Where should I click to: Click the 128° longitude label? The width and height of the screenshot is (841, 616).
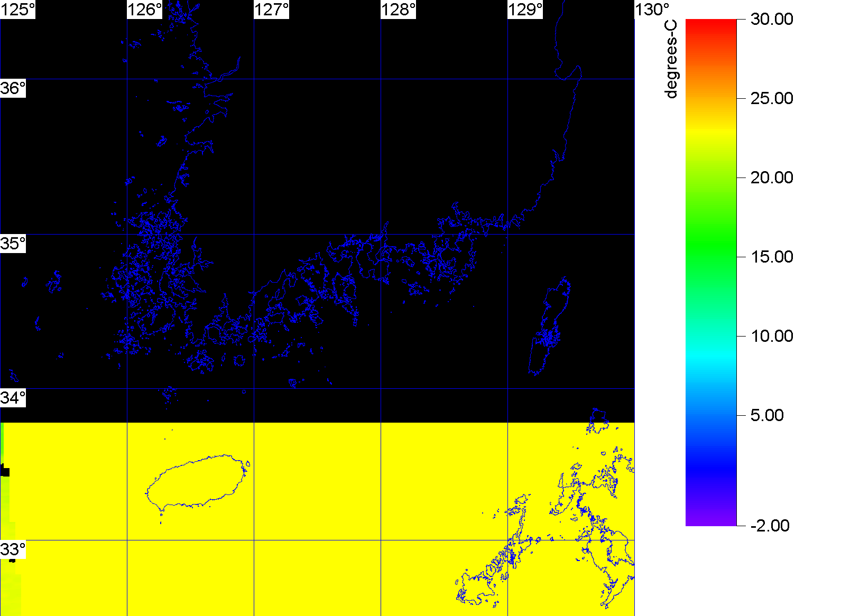(x=399, y=10)
